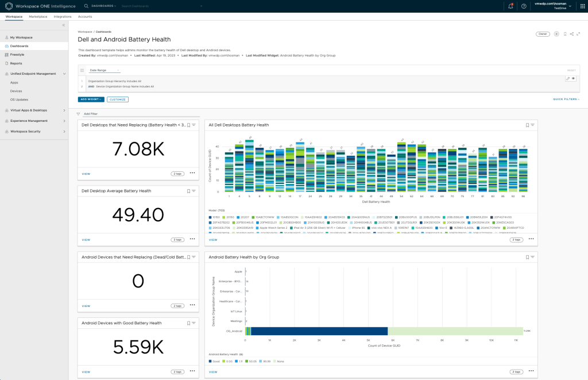Share the dashboard via share icon
This screenshot has height=380, width=588.
(572, 34)
